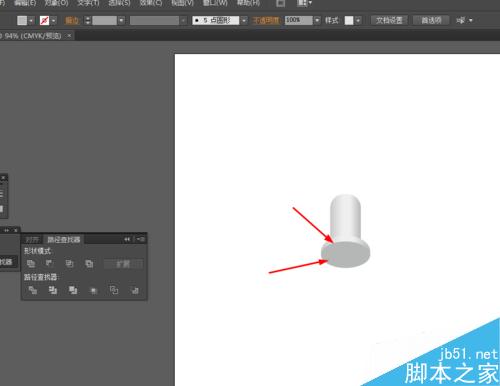Open the dropdown arrow at control bar end
Image resolution: width=500 pixels, height=386 pixels.
click(x=471, y=21)
